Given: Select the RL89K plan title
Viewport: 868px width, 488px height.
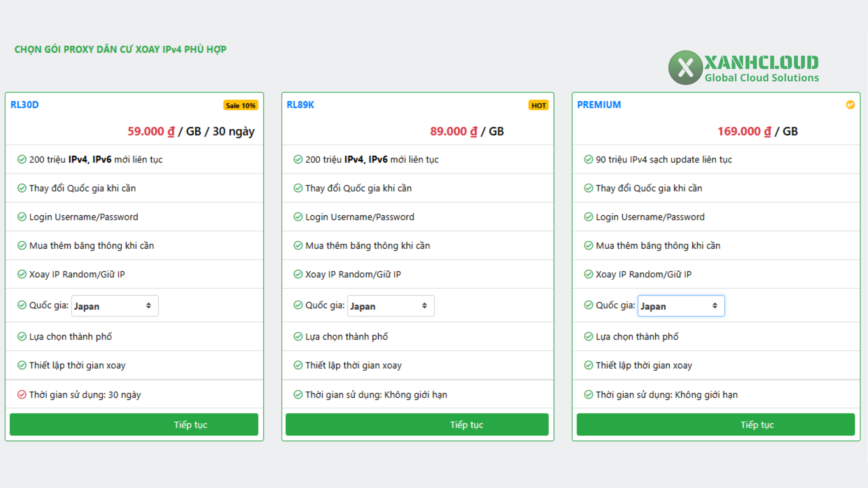Looking at the screenshot, I should 301,105.
